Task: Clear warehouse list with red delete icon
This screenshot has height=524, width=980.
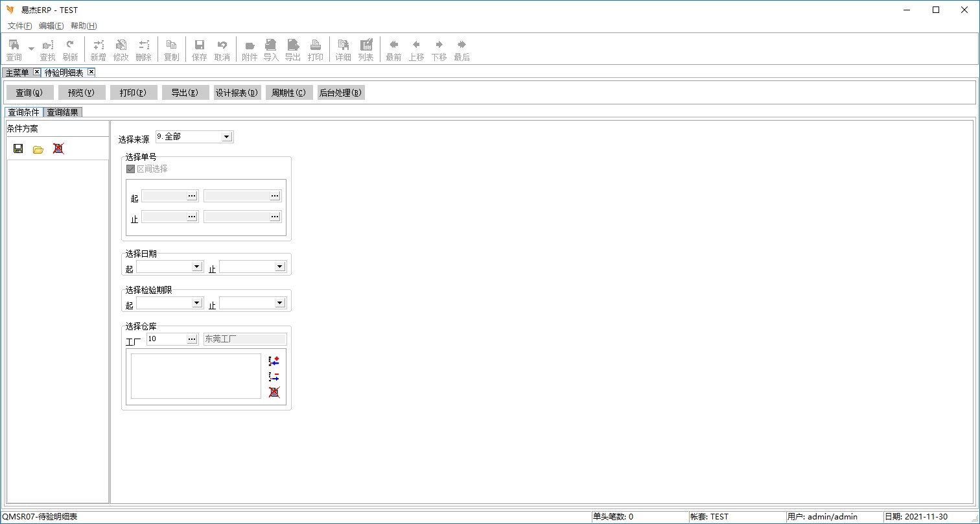Action: (274, 392)
